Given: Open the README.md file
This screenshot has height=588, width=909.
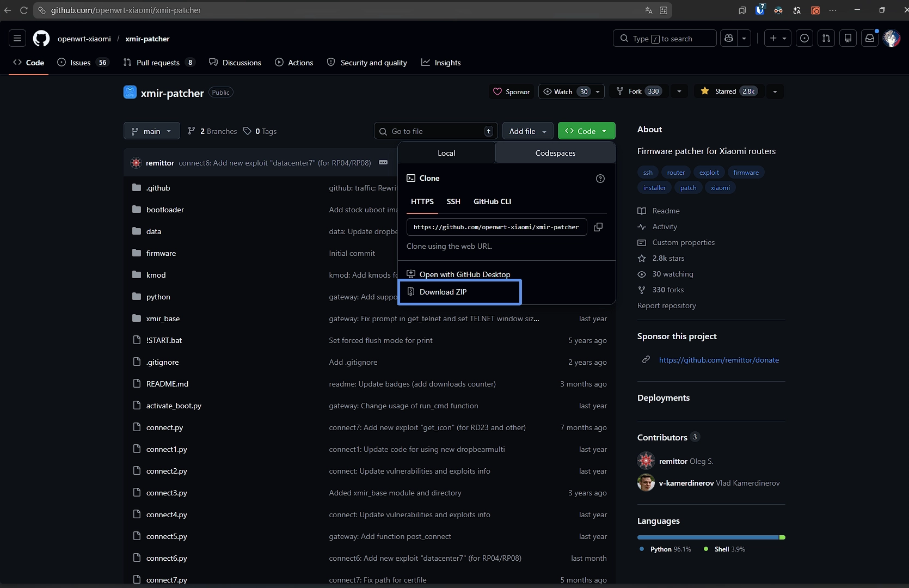Looking at the screenshot, I should point(167,384).
